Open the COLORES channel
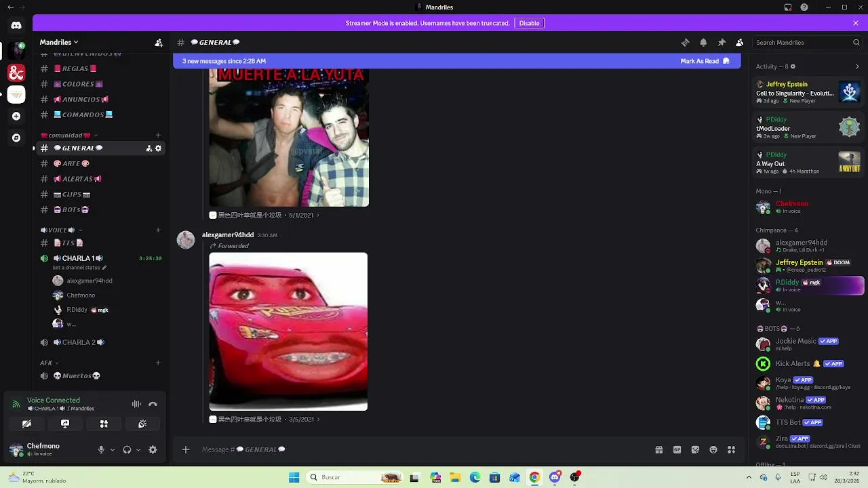This screenshot has height=488, width=868. tap(101, 84)
